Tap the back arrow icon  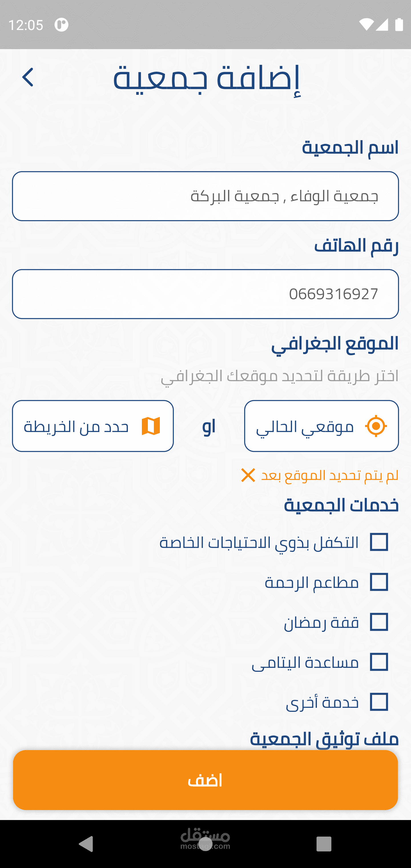point(28,77)
